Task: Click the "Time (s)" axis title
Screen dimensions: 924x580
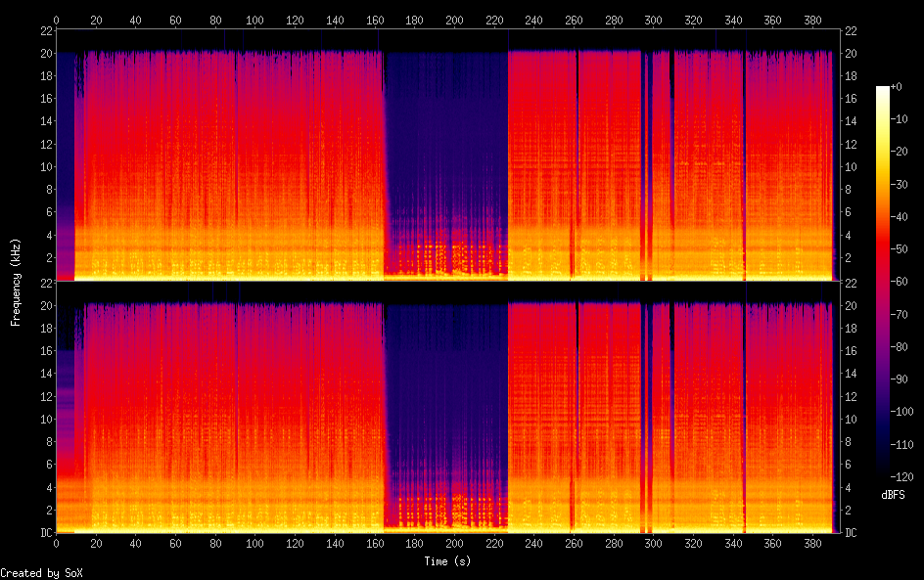Action: tap(447, 561)
